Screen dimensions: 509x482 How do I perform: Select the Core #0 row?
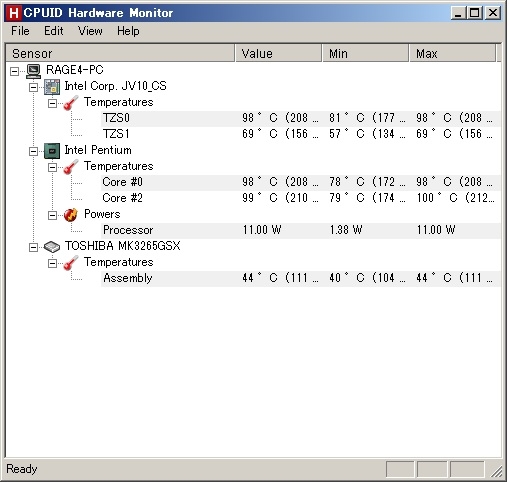tap(301, 182)
